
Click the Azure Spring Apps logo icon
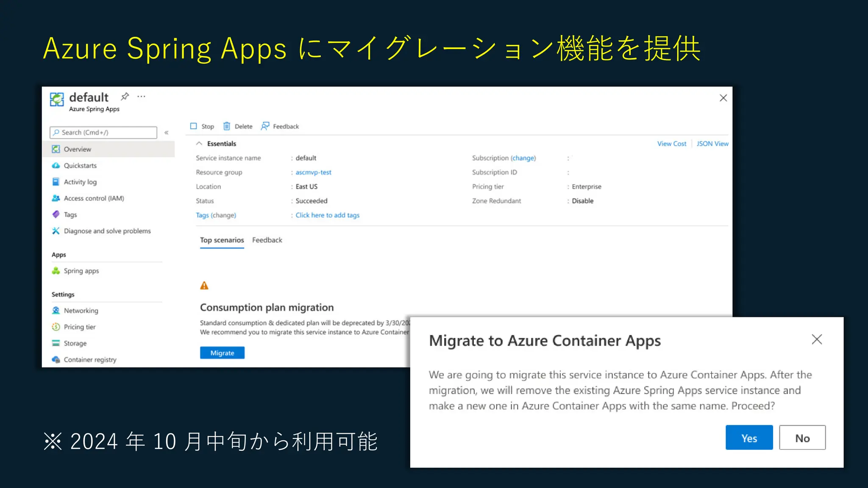point(57,100)
